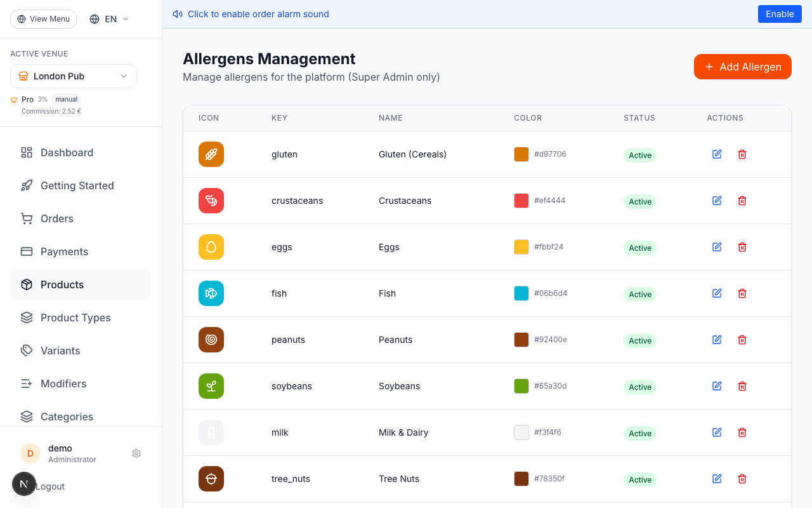Screen dimensions: 812x508
Task: Open the View Menu selector
Action: [43, 19]
